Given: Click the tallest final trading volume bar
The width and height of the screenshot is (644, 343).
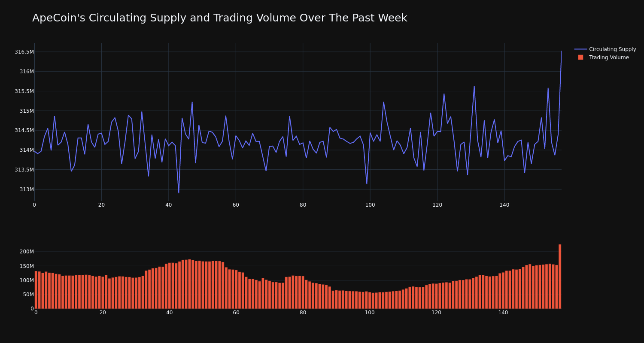Looking at the screenshot, I should coord(560,277).
